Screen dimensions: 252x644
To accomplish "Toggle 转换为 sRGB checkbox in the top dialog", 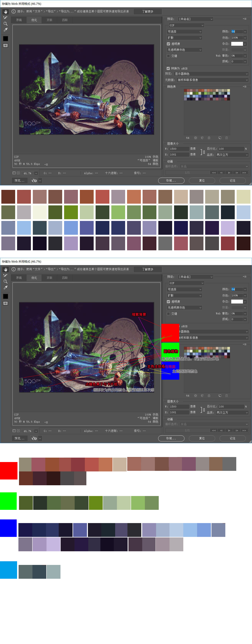I will click(168, 68).
